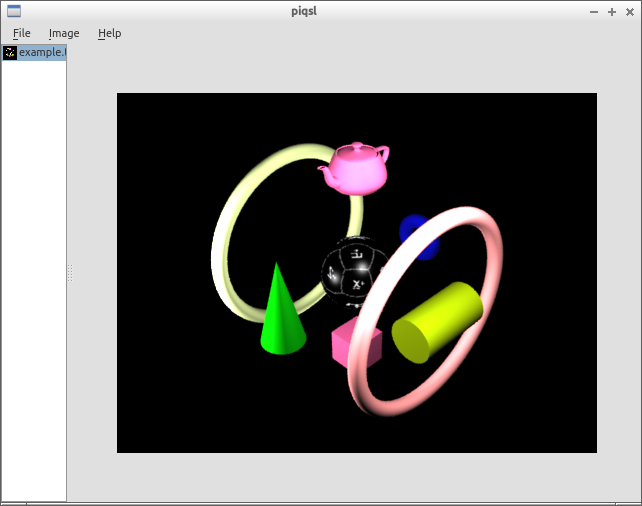Open the Image menu
The width and height of the screenshot is (642, 506).
[x=64, y=33]
